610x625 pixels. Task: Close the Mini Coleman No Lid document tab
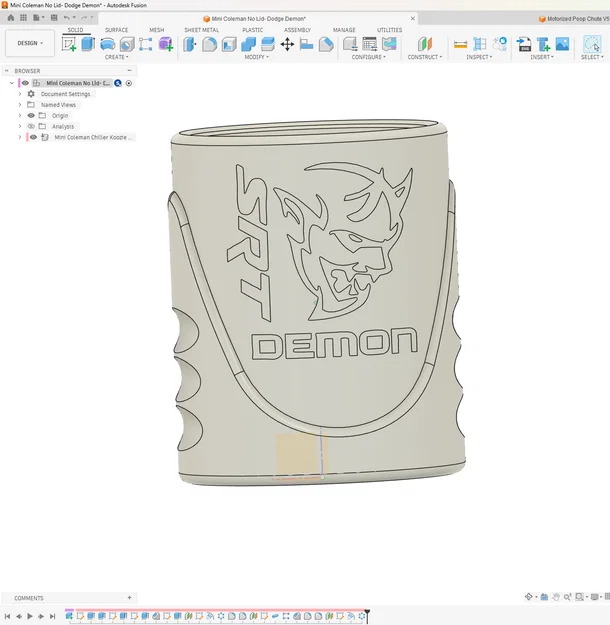[x=413, y=18]
